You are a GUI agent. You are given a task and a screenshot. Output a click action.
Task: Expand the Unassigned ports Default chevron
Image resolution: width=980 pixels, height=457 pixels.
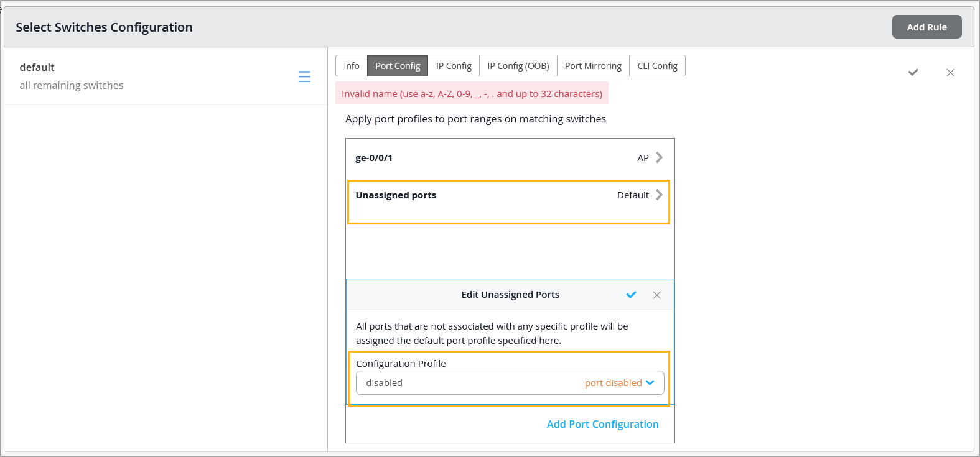pyautogui.click(x=659, y=195)
